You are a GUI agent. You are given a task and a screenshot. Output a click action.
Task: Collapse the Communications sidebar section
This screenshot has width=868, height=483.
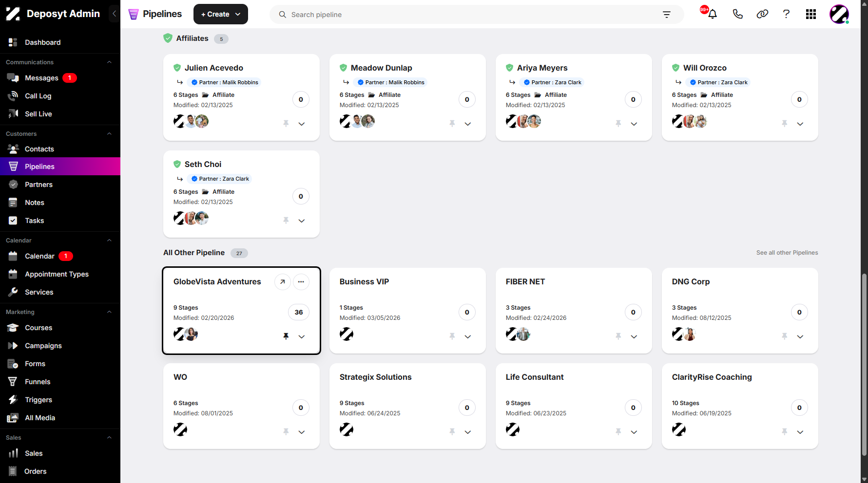coord(109,62)
